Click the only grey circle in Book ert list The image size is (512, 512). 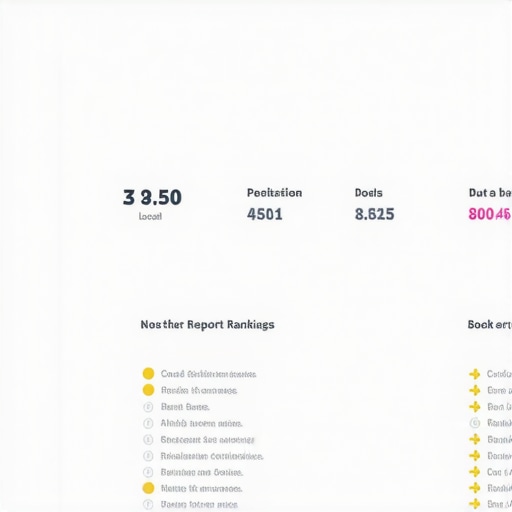[x=475, y=423]
